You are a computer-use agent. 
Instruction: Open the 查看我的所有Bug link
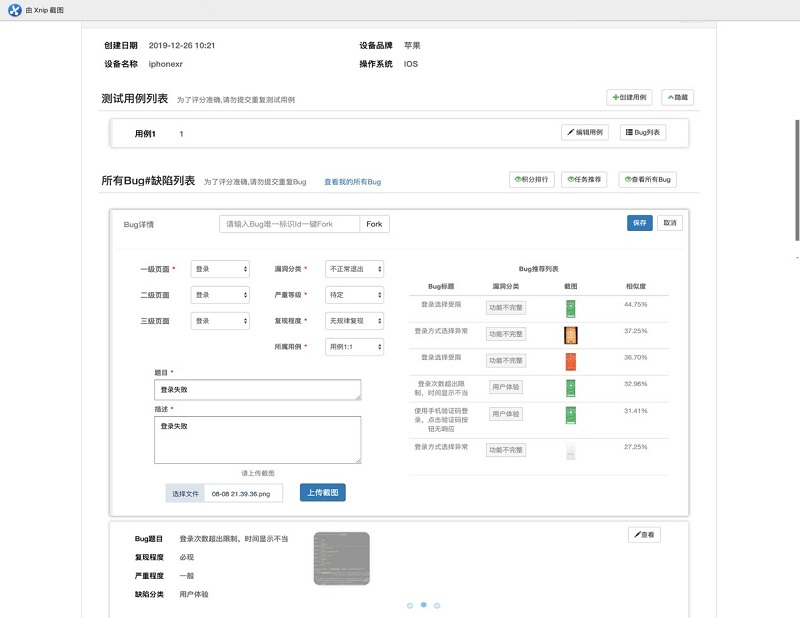pos(352,182)
